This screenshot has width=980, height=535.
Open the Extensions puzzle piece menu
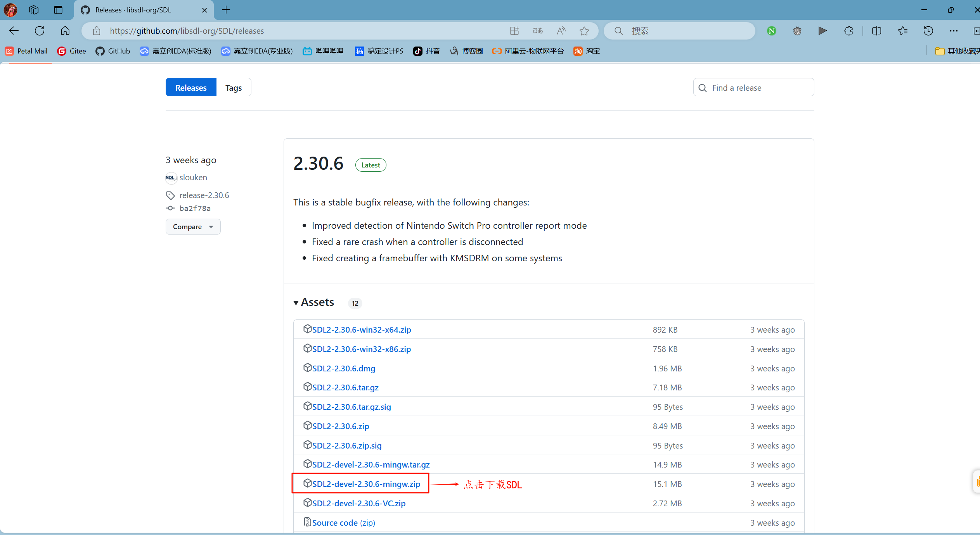click(x=848, y=31)
